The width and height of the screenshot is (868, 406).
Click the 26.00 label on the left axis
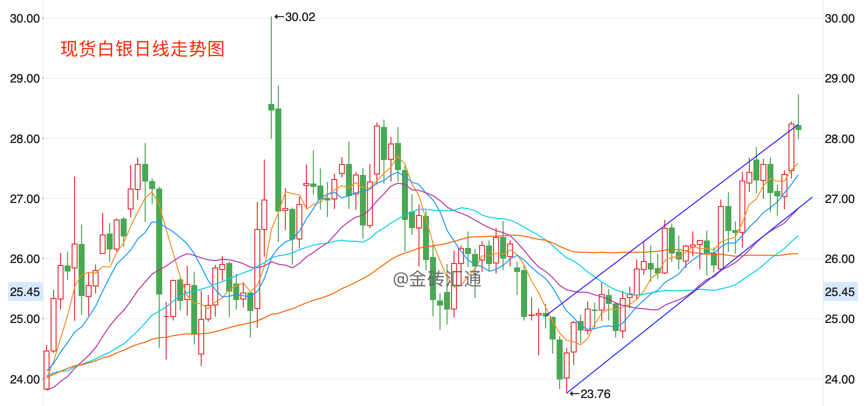pyautogui.click(x=25, y=259)
